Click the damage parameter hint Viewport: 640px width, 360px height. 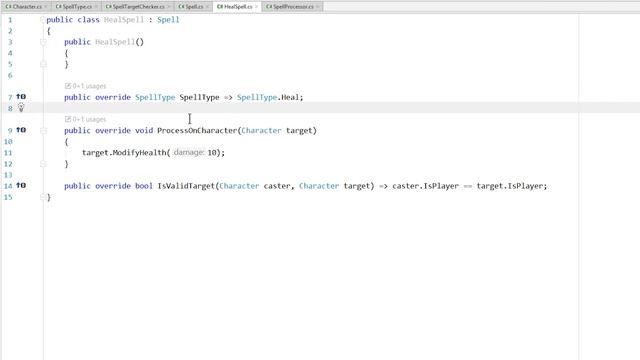(x=189, y=152)
